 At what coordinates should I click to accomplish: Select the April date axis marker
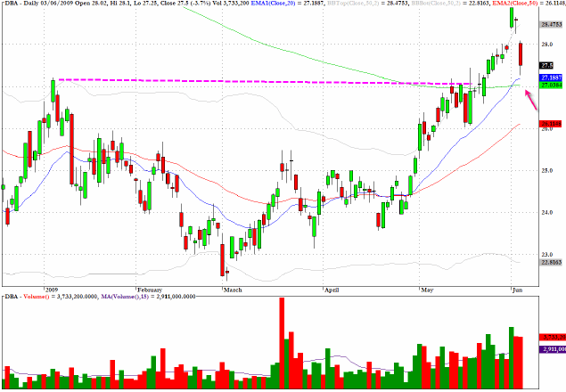coord(332,290)
